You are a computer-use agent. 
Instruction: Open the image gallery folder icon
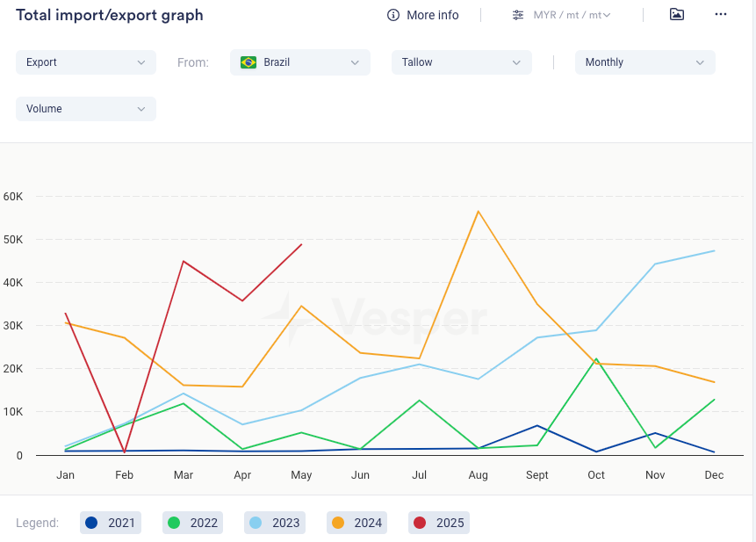click(x=676, y=14)
